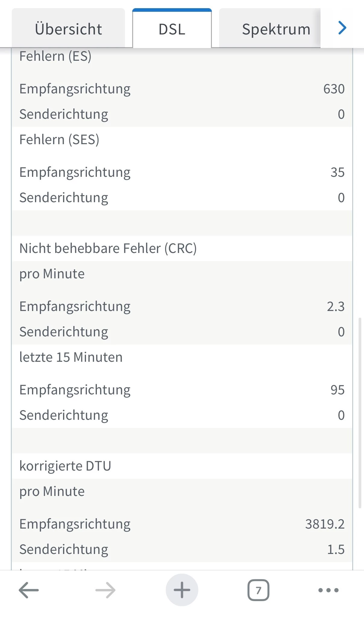
Task: Click the Fehlern (SES) heading
Action: pos(59,140)
